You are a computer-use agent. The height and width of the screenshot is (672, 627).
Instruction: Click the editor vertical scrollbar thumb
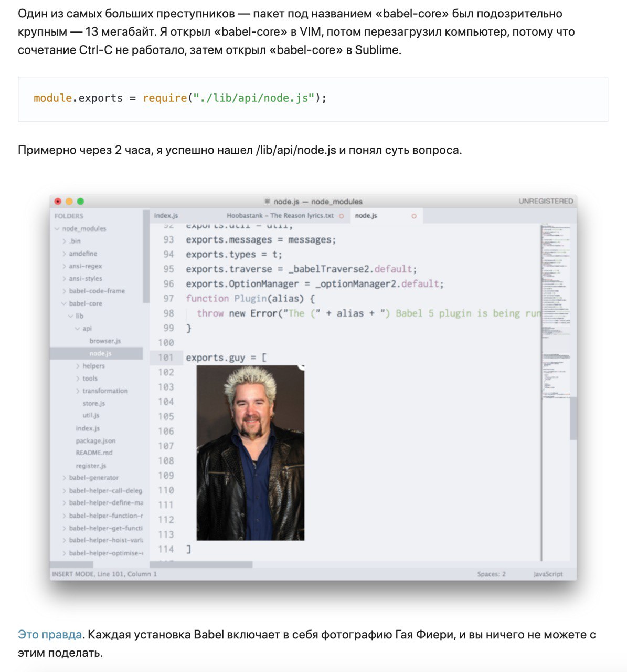[x=573, y=418]
